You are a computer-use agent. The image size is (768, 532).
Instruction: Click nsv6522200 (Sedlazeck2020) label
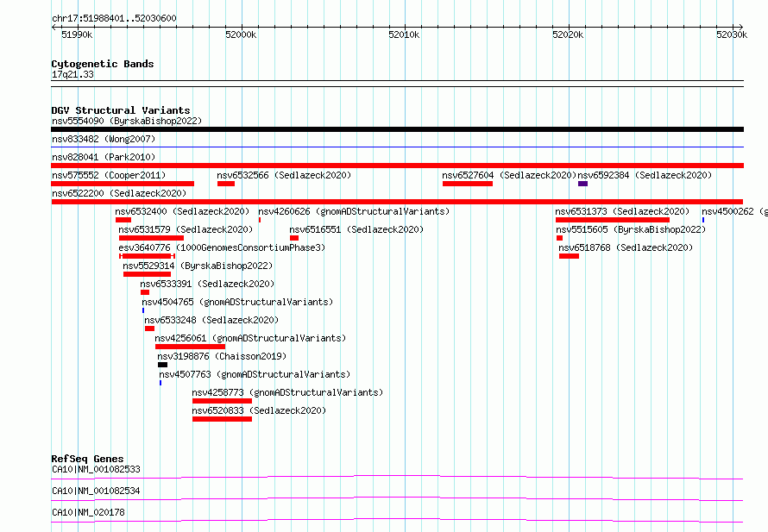click(119, 193)
